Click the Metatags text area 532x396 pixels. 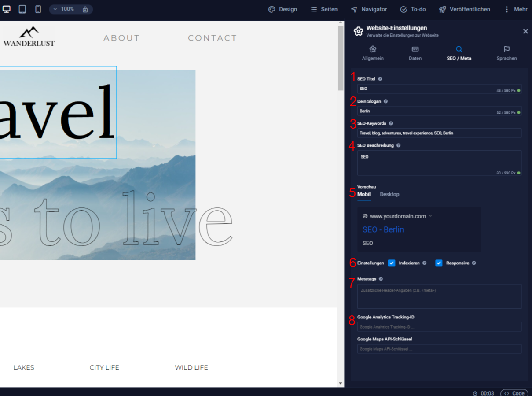pyautogui.click(x=439, y=296)
